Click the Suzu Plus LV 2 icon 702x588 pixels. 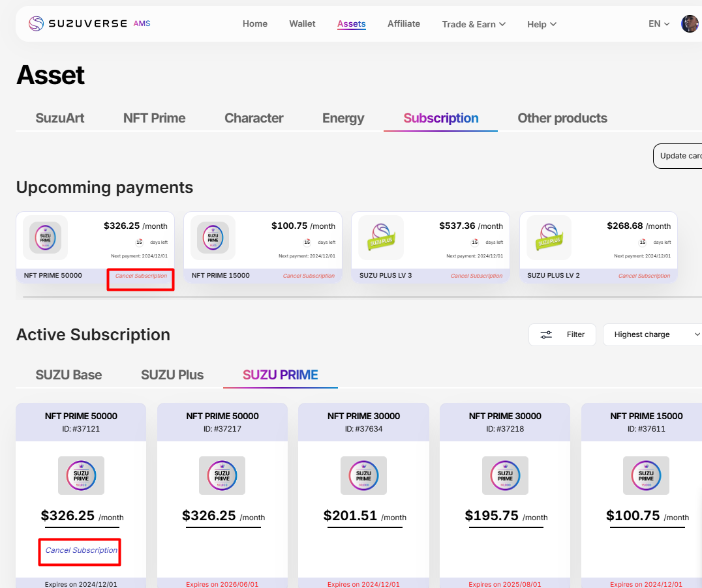[548, 237]
